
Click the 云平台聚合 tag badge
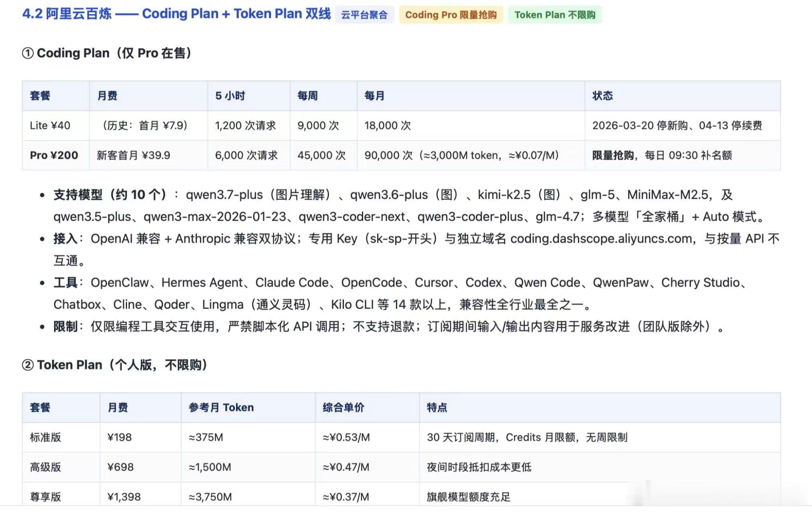[x=364, y=15]
